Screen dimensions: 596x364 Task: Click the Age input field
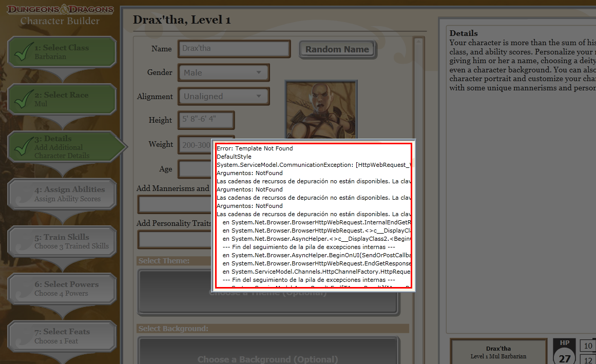point(195,169)
